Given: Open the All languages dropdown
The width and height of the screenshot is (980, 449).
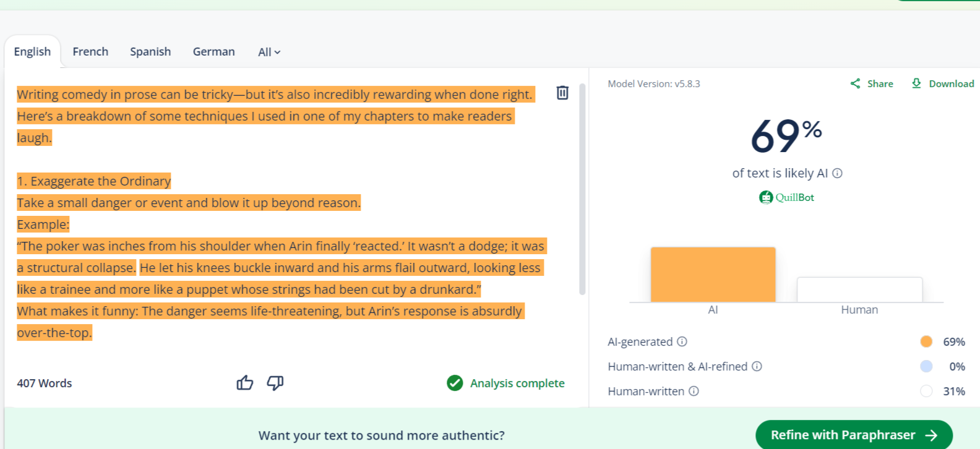Looking at the screenshot, I should coord(269,52).
